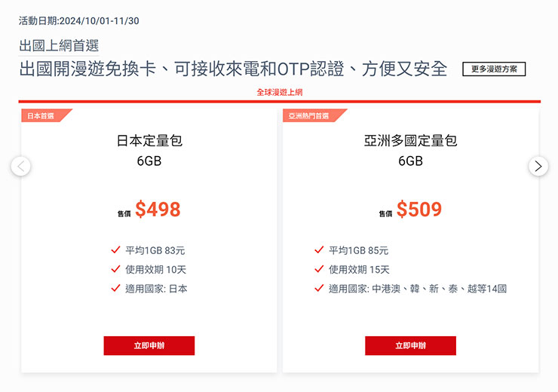Click the next carousel arrow

pyautogui.click(x=538, y=166)
